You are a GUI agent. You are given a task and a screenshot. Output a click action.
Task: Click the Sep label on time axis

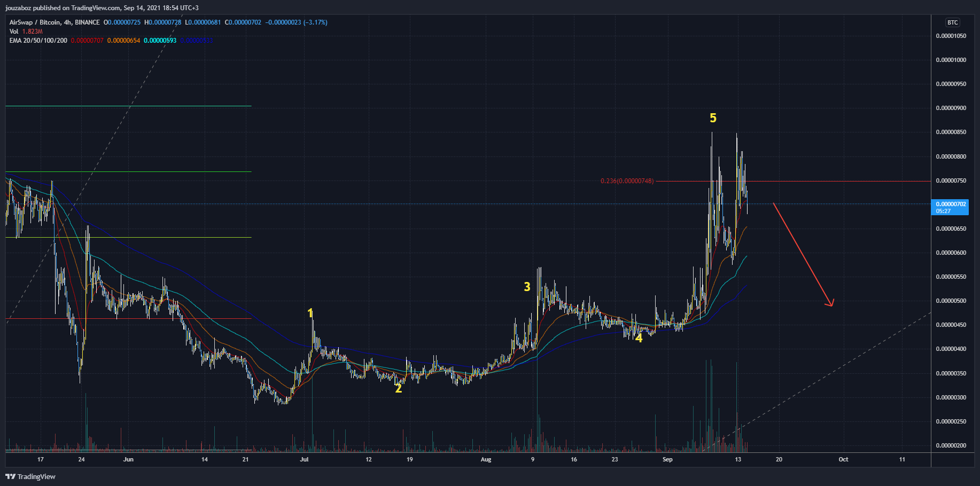[667, 459]
